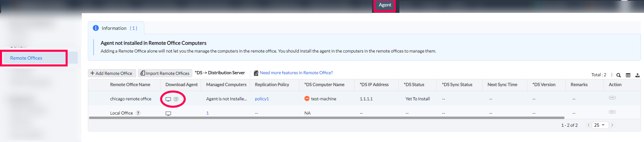Open Need more features in Remote Office link
644x142 pixels.
(296, 73)
